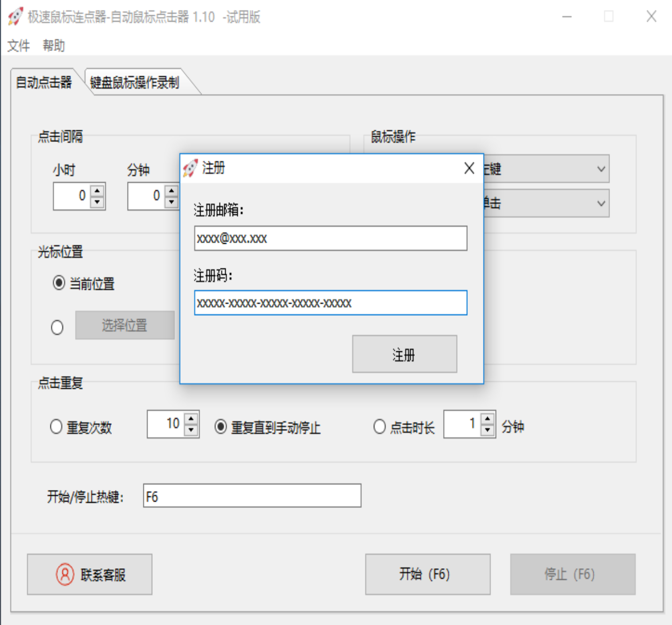Focus the 注册码 input field

(x=331, y=303)
